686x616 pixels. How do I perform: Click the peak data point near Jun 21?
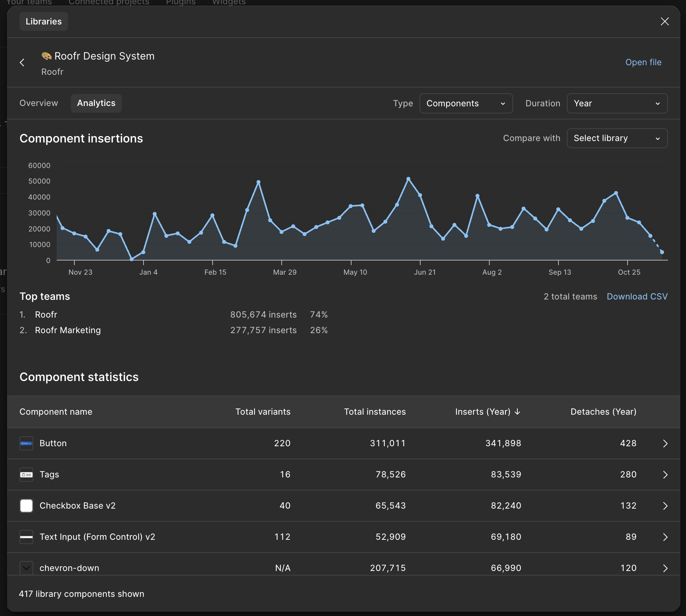click(408, 179)
